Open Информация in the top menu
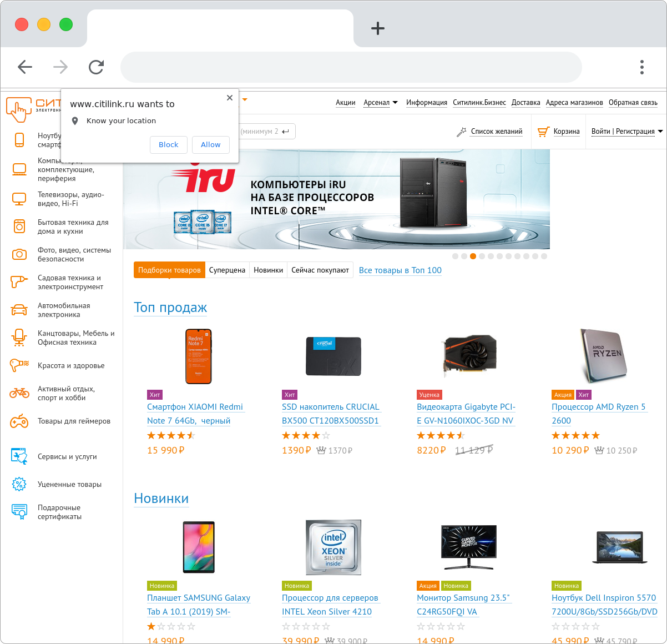Viewport: 667px width, 644px height. coord(427,103)
